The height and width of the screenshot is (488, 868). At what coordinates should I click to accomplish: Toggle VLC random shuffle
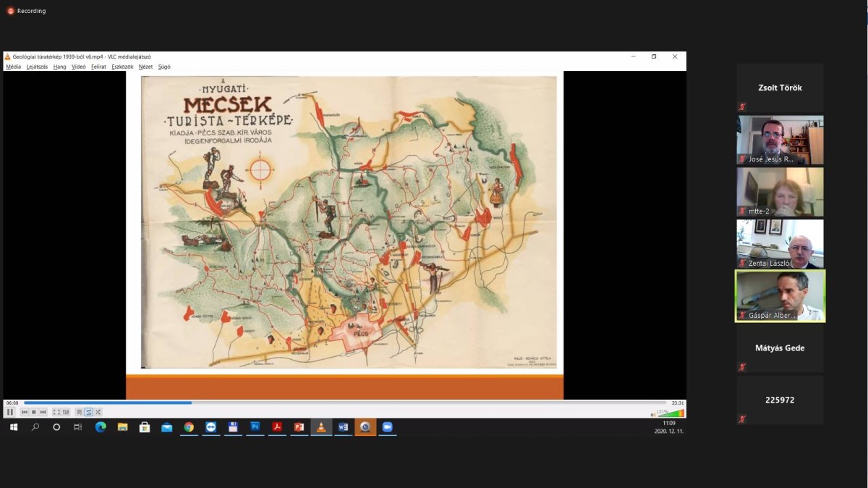pyautogui.click(x=98, y=412)
